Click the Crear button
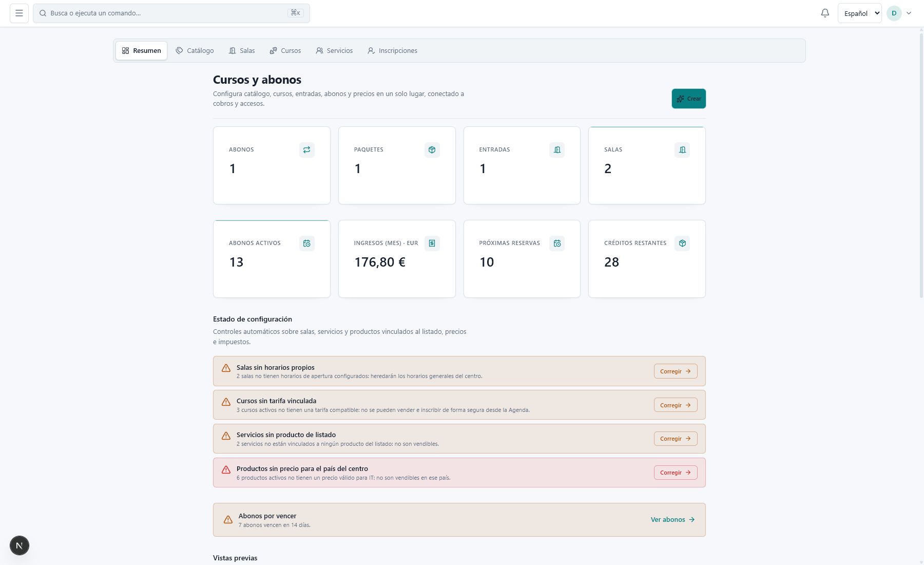 pos(688,99)
